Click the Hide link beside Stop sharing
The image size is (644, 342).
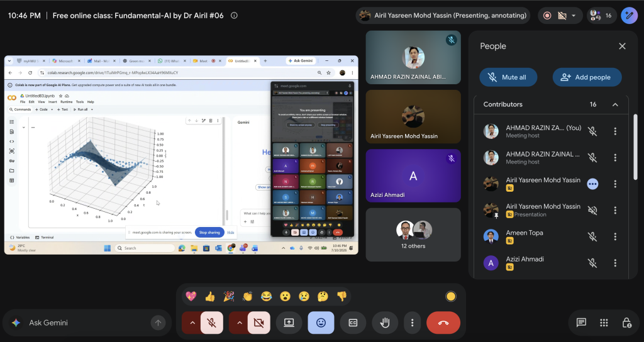pos(231,233)
